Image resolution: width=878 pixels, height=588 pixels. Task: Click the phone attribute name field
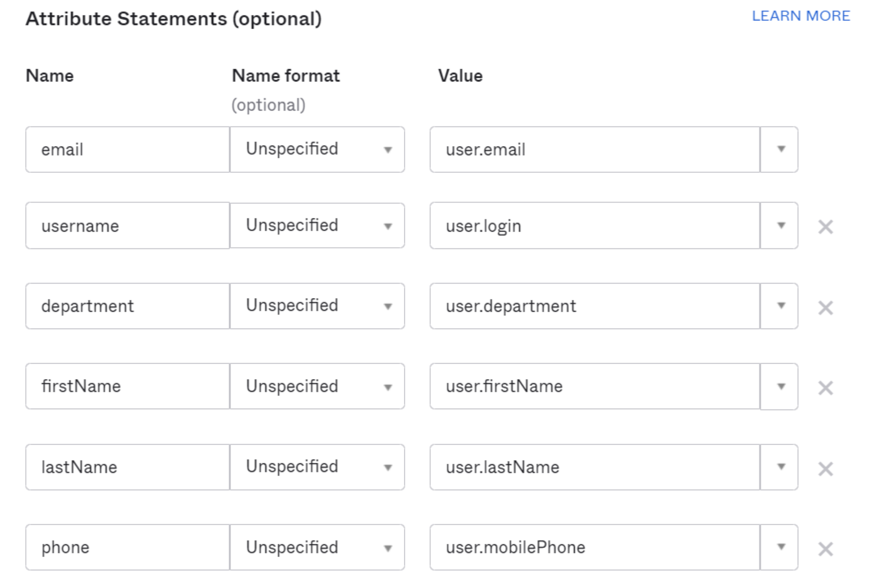pyautogui.click(x=128, y=547)
